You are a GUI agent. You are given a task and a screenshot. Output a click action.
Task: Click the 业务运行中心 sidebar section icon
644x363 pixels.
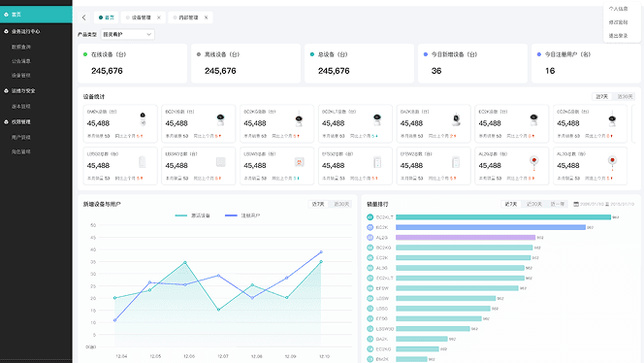pos(6,31)
